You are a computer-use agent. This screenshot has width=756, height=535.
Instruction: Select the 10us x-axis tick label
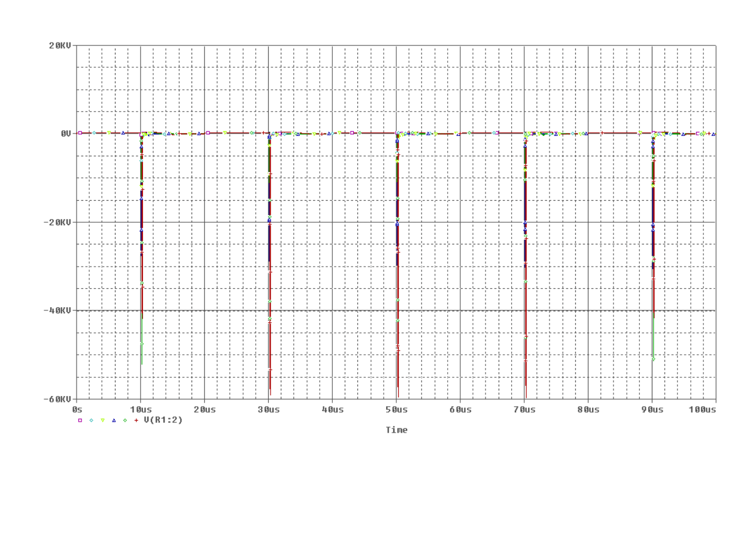pos(140,409)
